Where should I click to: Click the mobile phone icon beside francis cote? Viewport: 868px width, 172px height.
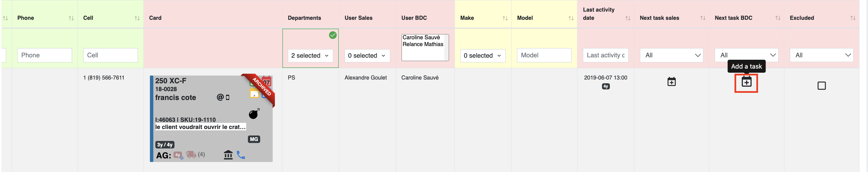pos(228,98)
